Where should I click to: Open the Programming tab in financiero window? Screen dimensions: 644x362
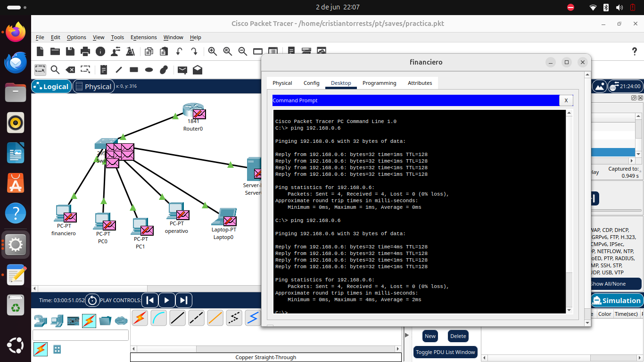[380, 83]
